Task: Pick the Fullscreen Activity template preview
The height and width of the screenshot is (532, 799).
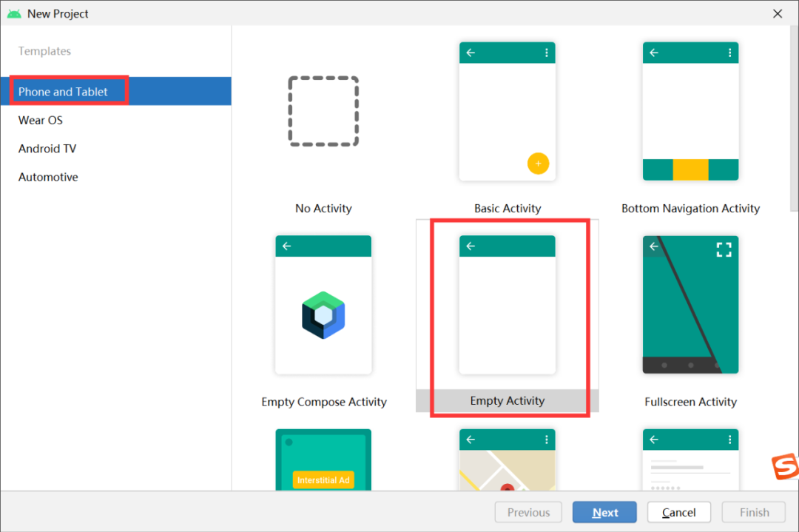Action: click(x=690, y=305)
